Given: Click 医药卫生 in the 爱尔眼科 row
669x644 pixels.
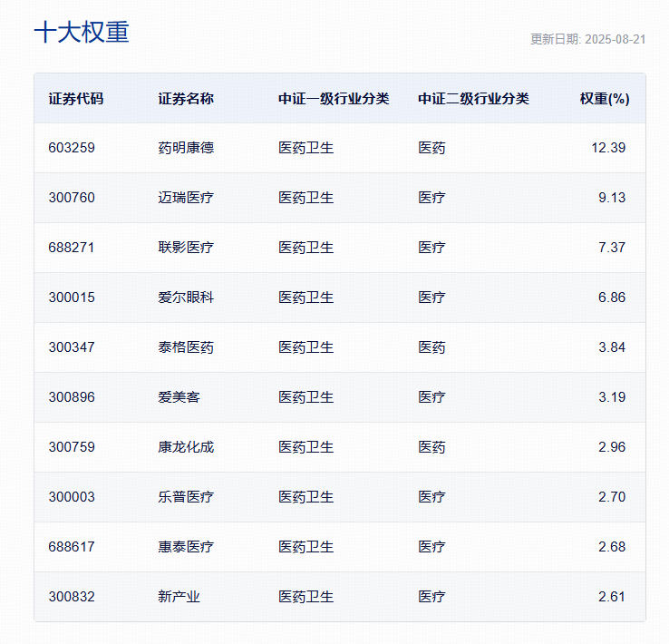Looking at the screenshot, I should tap(305, 298).
